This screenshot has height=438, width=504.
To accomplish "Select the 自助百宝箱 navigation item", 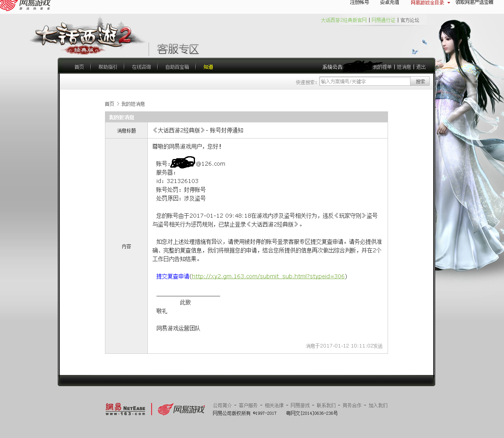I will click(x=177, y=67).
